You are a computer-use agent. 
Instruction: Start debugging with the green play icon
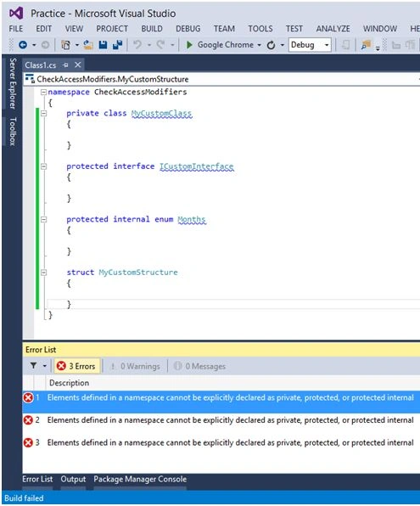pyautogui.click(x=189, y=45)
